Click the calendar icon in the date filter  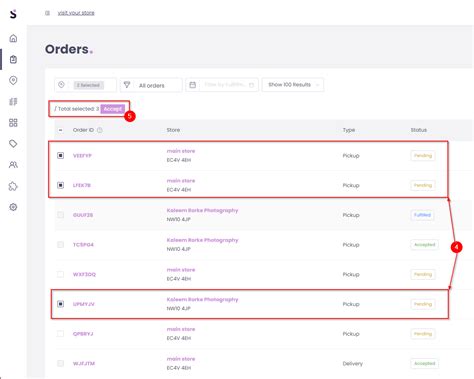pyautogui.click(x=193, y=85)
